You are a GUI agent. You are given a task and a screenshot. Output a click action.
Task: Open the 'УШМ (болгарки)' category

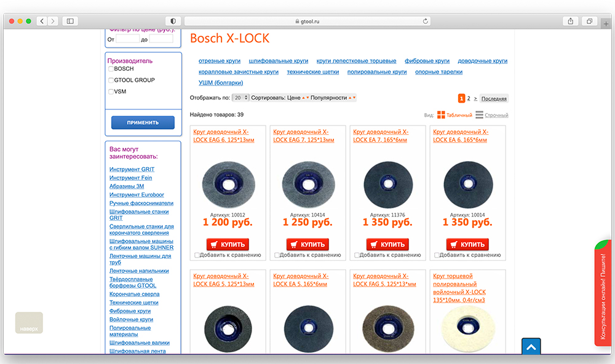(x=221, y=83)
